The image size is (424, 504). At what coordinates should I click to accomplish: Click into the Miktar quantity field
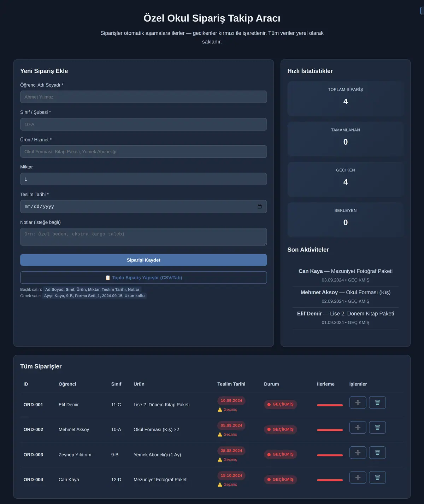click(143, 179)
